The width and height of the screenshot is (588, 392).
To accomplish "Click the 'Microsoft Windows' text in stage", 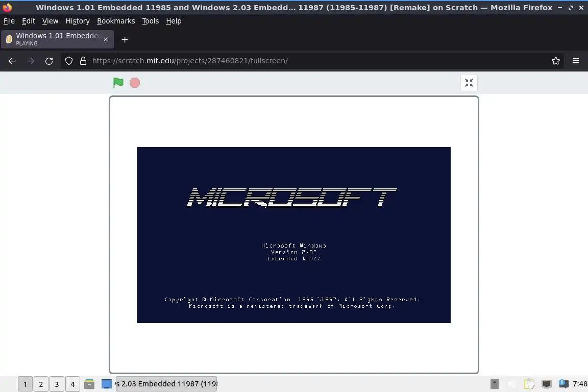I will click(293, 246).
